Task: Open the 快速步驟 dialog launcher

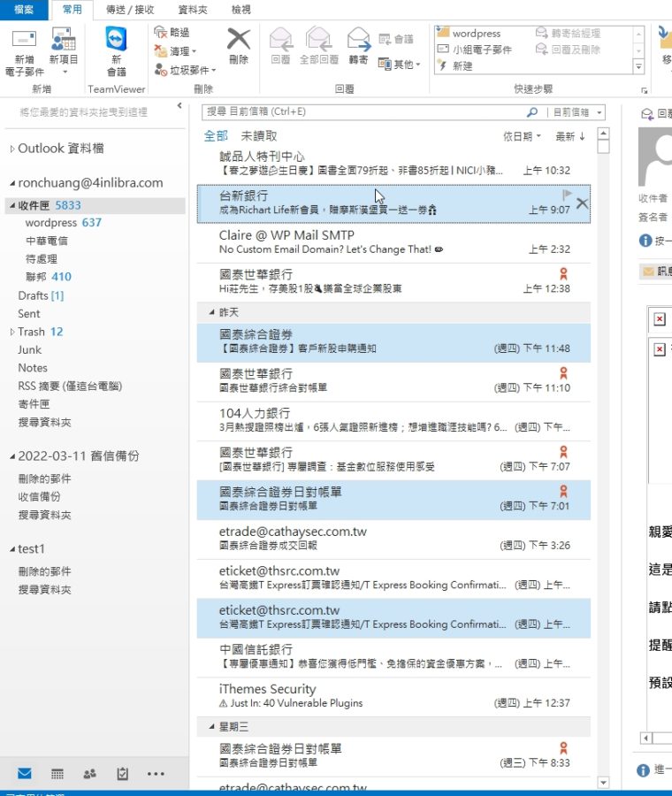Action: [x=644, y=90]
